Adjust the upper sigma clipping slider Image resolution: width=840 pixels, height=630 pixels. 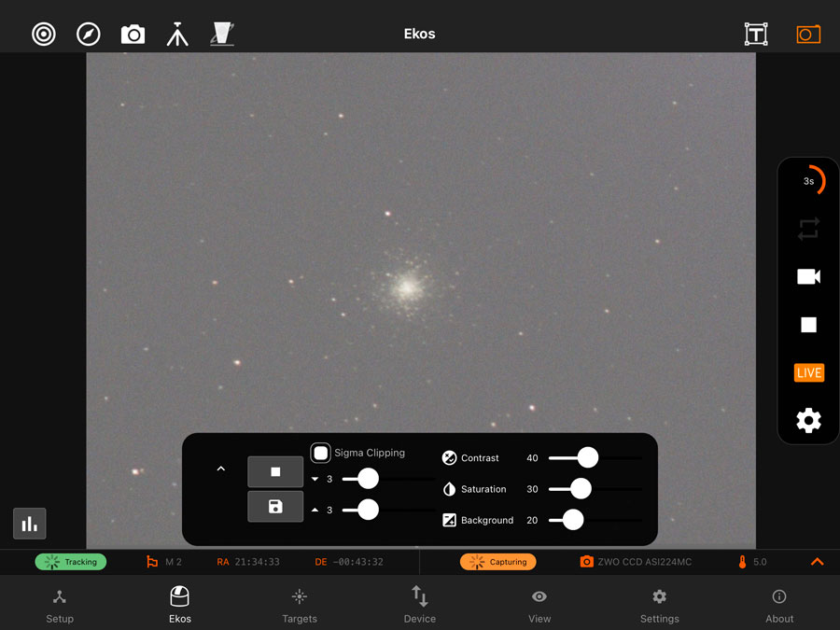368,510
